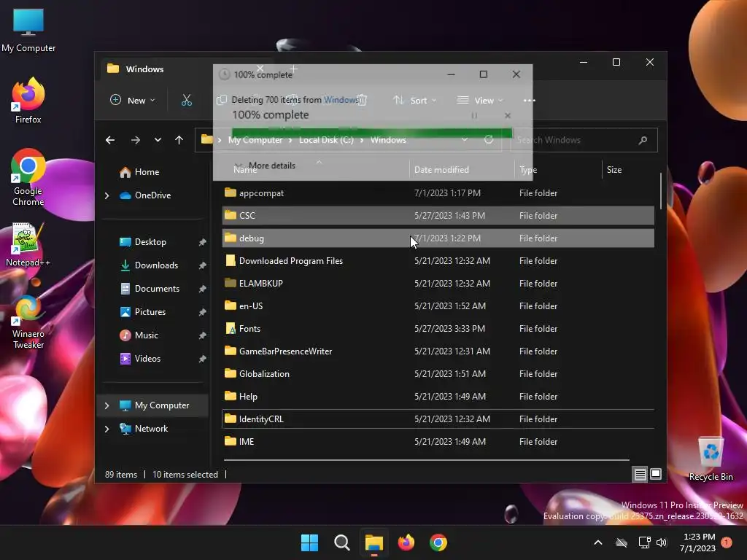Select the debug folder row
Image resolution: width=747 pixels, height=560 pixels.
click(438, 238)
